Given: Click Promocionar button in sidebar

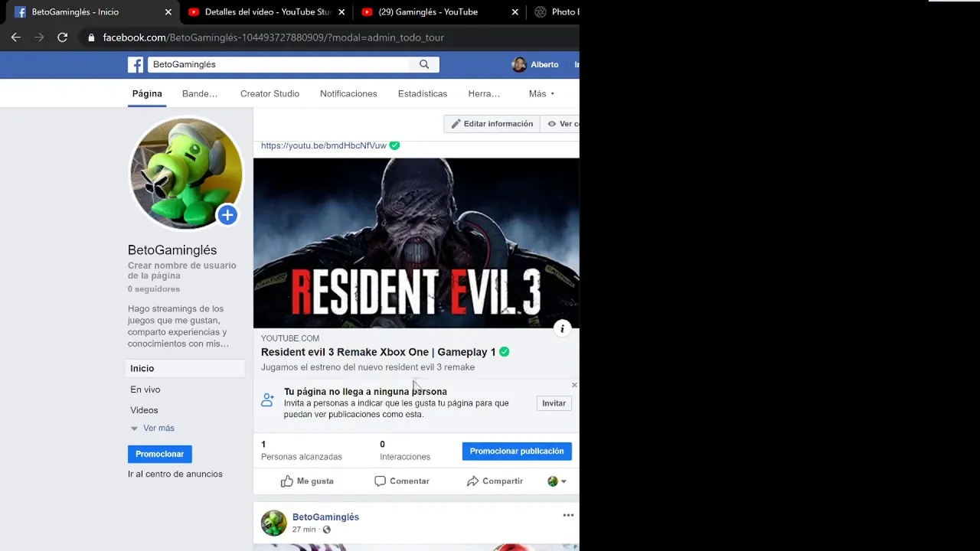Looking at the screenshot, I should [160, 455].
